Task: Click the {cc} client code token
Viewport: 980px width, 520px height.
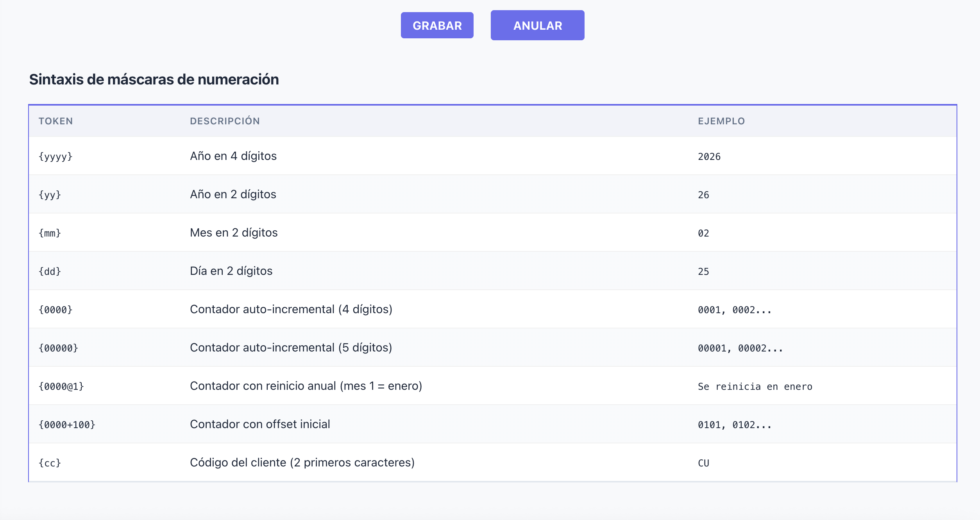Action: pyautogui.click(x=50, y=463)
